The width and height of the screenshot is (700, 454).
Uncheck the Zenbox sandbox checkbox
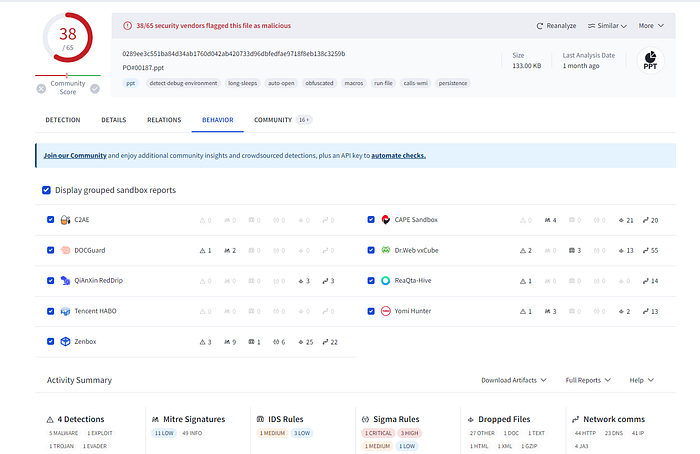tap(50, 342)
